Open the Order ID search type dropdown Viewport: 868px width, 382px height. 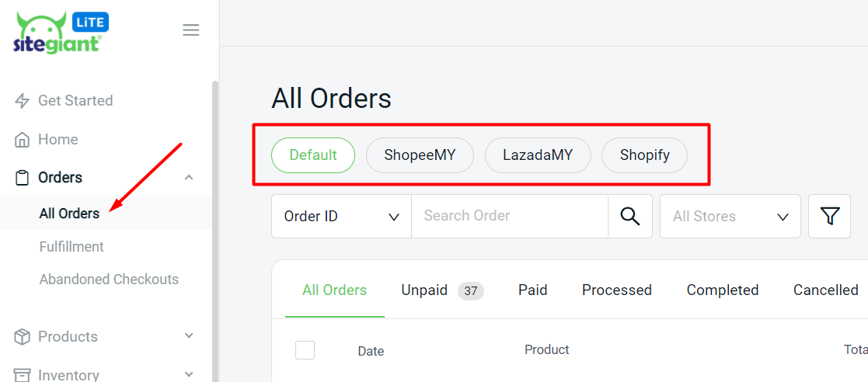pyautogui.click(x=341, y=216)
